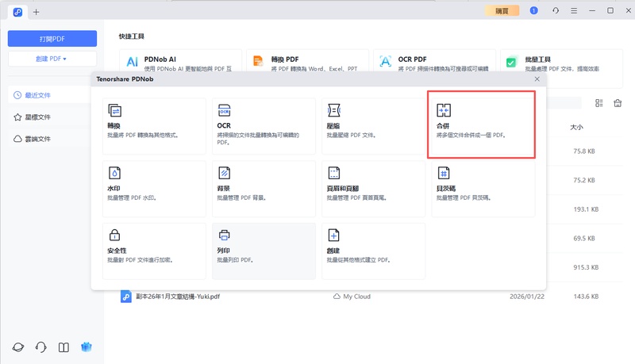Click the 打開PDF button
635x364 pixels.
click(x=52, y=38)
